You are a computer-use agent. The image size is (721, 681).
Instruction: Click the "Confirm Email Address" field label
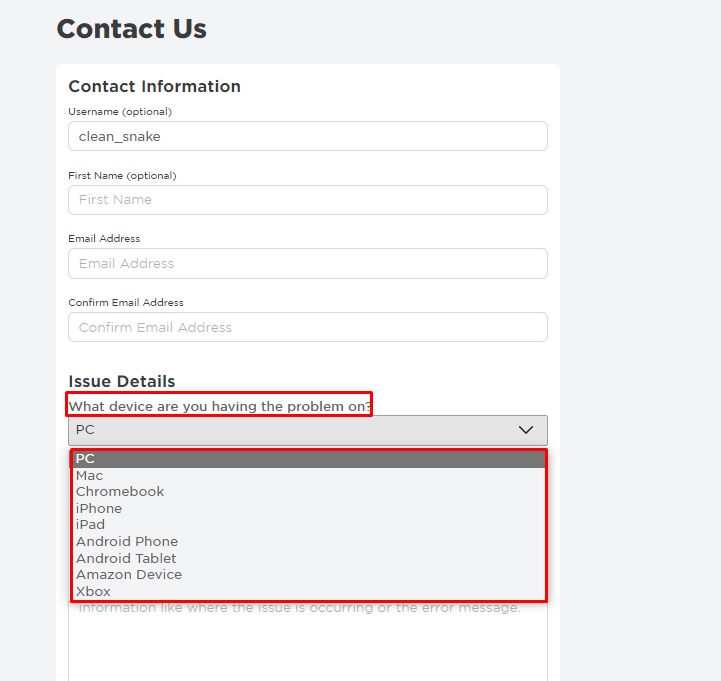[126, 303]
